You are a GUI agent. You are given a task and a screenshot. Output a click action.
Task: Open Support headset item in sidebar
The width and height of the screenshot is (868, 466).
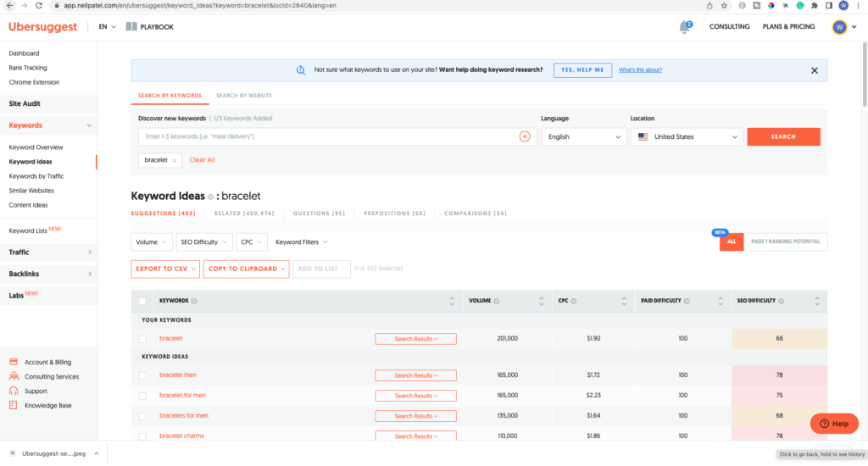(x=28, y=391)
